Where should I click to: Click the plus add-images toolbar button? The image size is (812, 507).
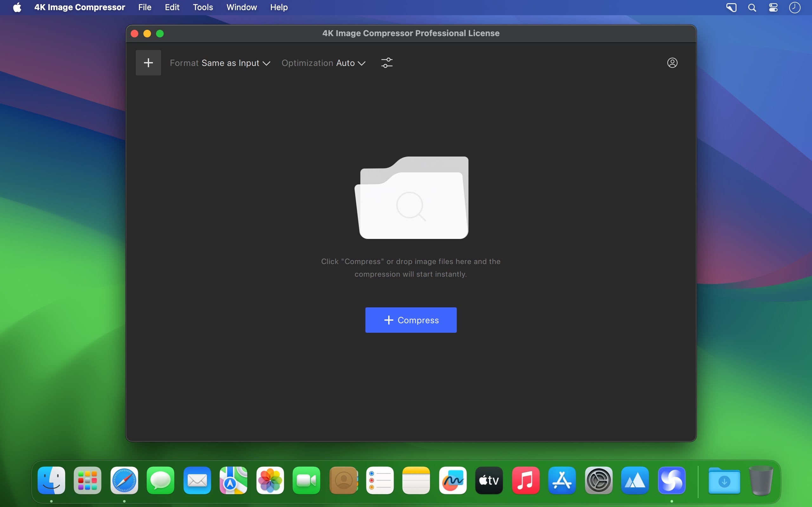pyautogui.click(x=148, y=63)
